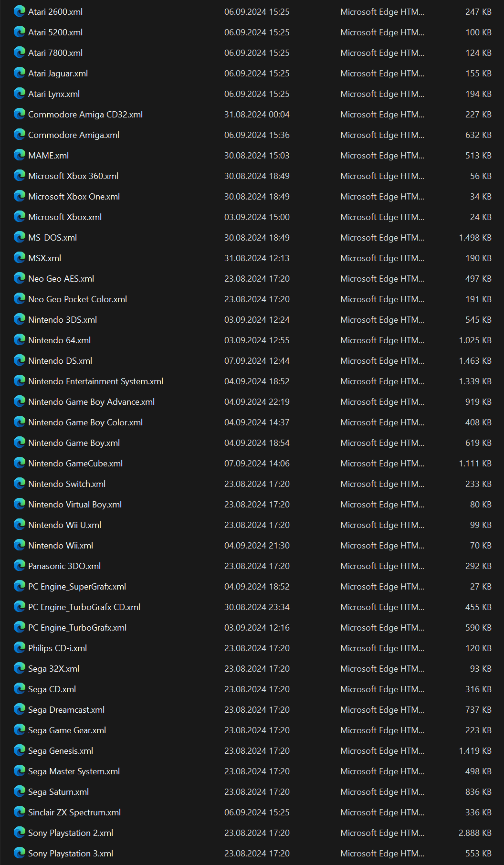Click the icon for Sinclair ZX Spectrum.xml
Viewport: 504px width, 865px height.
point(20,812)
